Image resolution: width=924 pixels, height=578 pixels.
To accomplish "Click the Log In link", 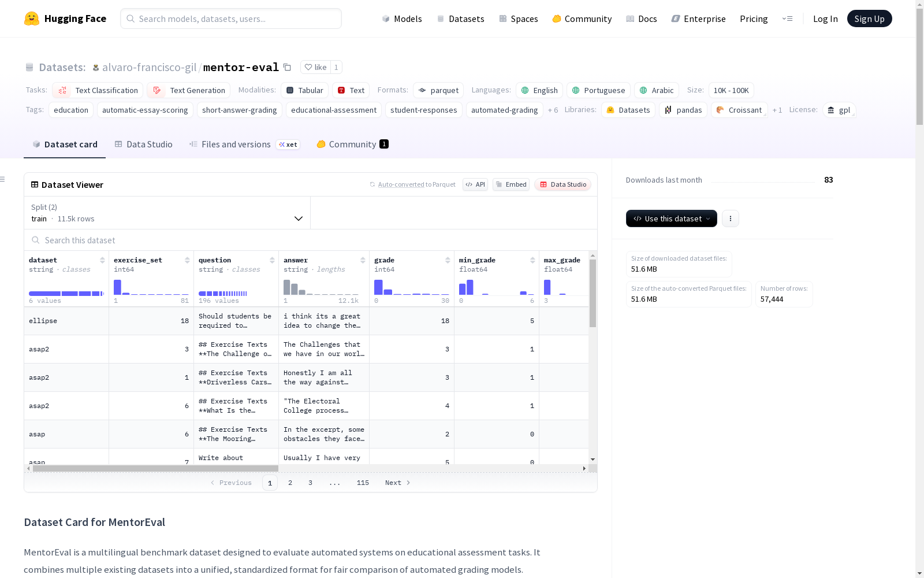I will point(825,18).
